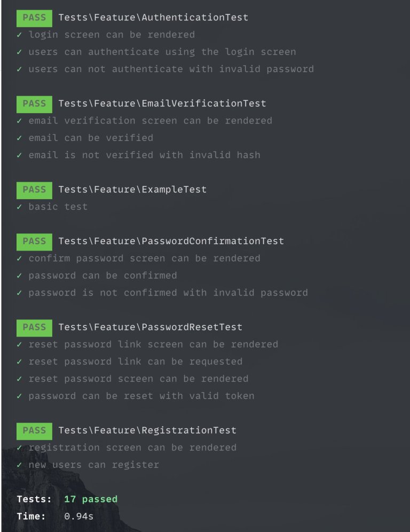Click the PASS badge beside ExampleTest

point(34,190)
